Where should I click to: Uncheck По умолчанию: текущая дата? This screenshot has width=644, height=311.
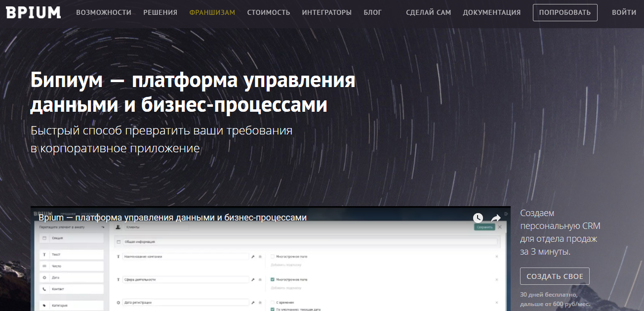(273, 309)
